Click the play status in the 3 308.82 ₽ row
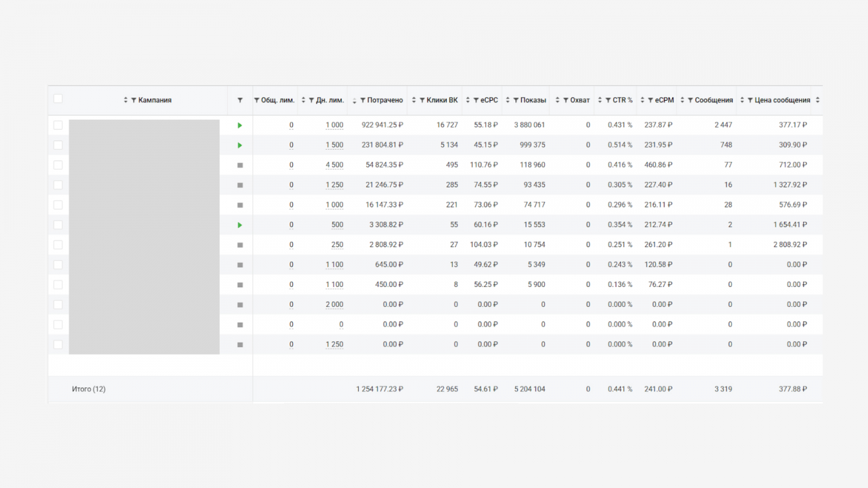868x488 pixels. click(x=240, y=225)
